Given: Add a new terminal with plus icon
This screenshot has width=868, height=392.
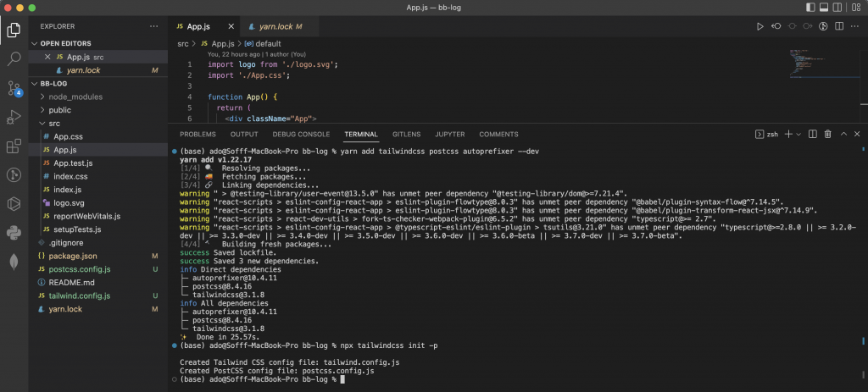Looking at the screenshot, I should 788,134.
